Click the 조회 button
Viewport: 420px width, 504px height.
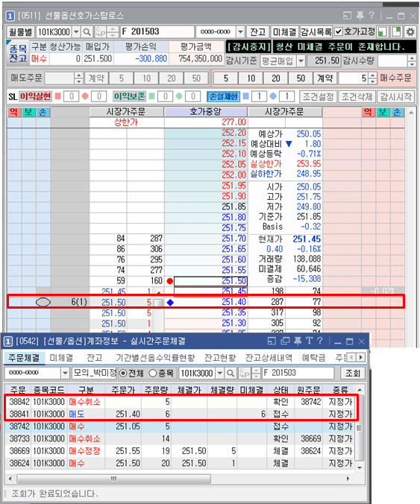(x=353, y=374)
